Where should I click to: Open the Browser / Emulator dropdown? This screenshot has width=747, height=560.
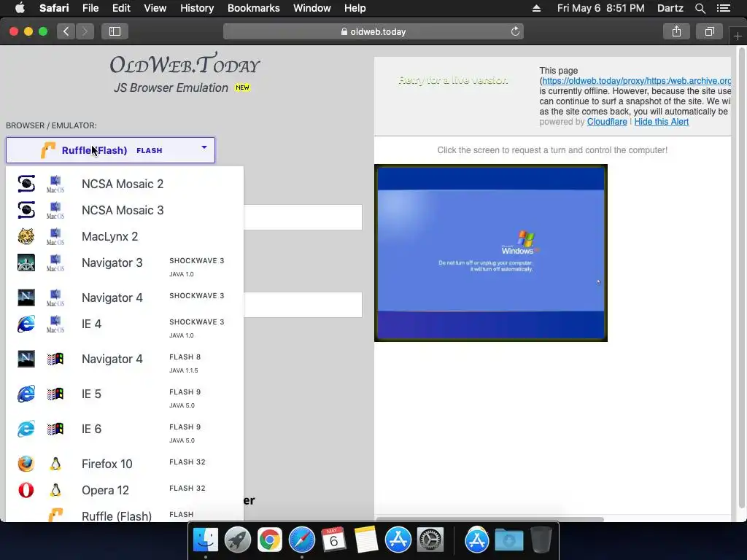coord(110,150)
